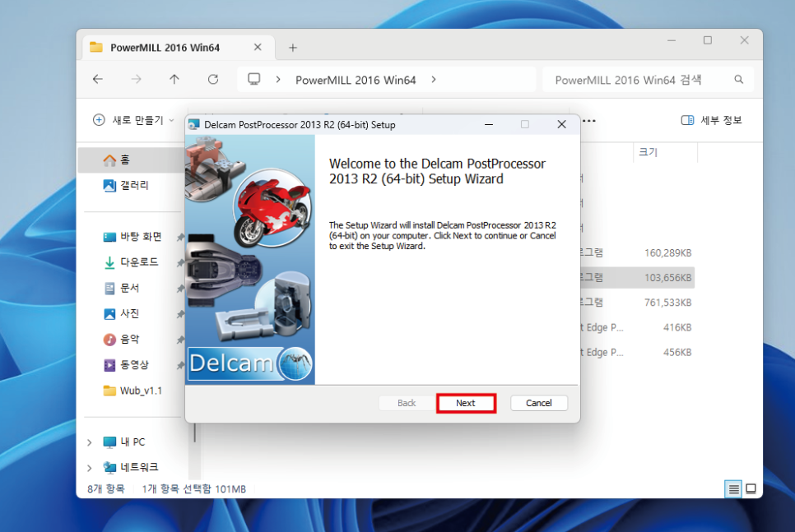The width and height of the screenshot is (795, 532).
Task: Click Cancel in the Setup wizard
Action: coord(538,403)
